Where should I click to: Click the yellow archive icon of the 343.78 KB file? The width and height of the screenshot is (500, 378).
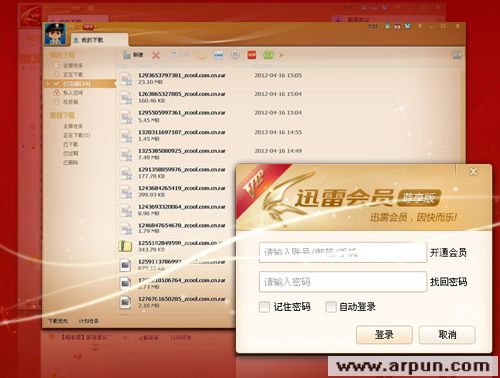(x=126, y=246)
